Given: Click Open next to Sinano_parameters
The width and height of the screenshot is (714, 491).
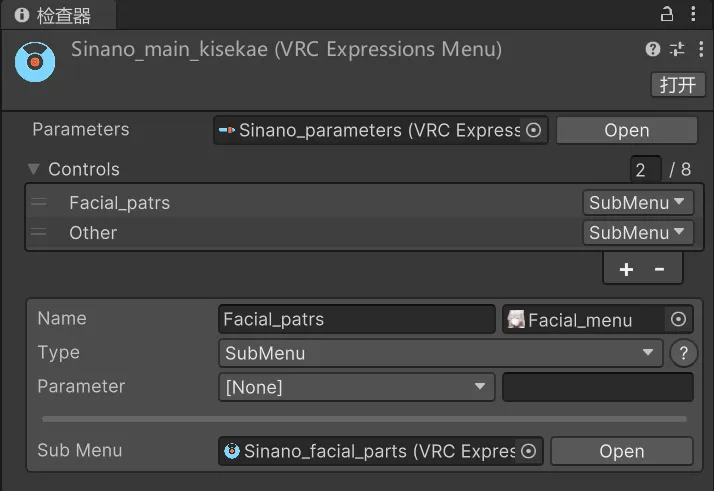Looking at the screenshot, I should pos(627,130).
